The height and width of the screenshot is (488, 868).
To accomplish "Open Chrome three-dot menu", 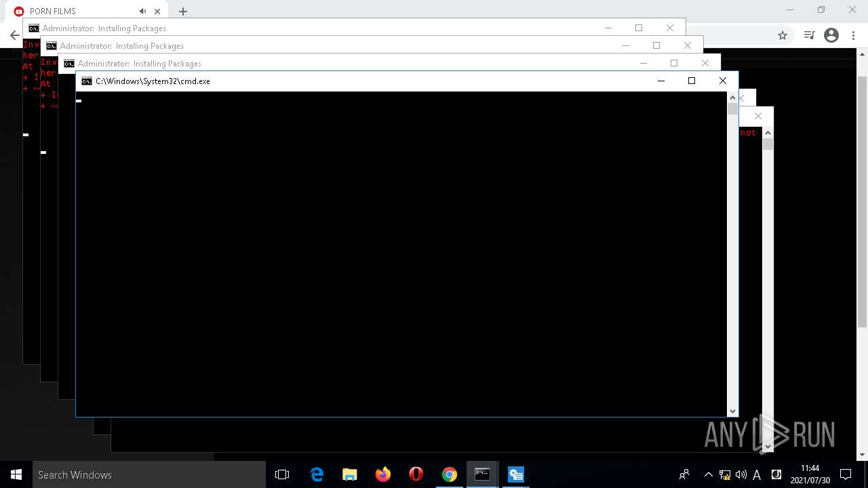I will click(853, 35).
